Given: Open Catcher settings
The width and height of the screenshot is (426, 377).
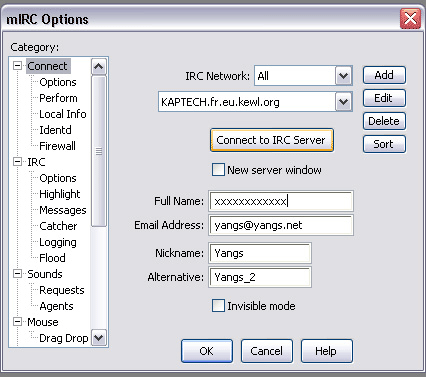Looking at the screenshot, I should [x=58, y=226].
